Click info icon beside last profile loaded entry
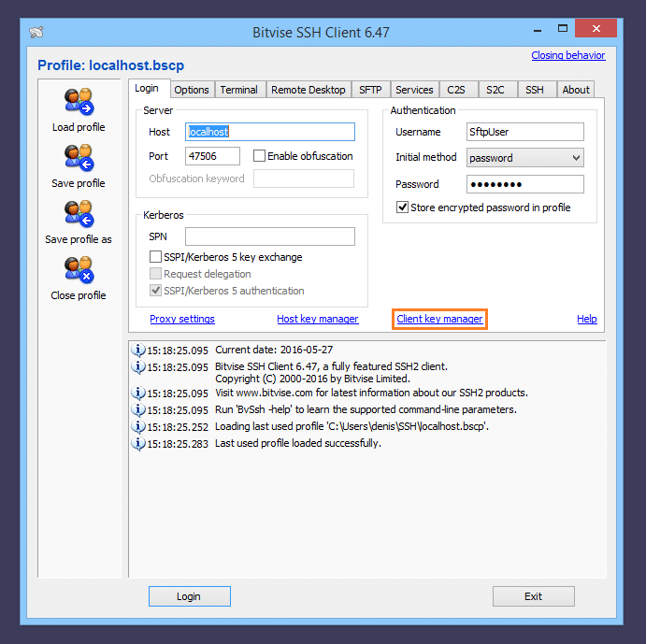This screenshot has width=646, height=644. coord(138,444)
